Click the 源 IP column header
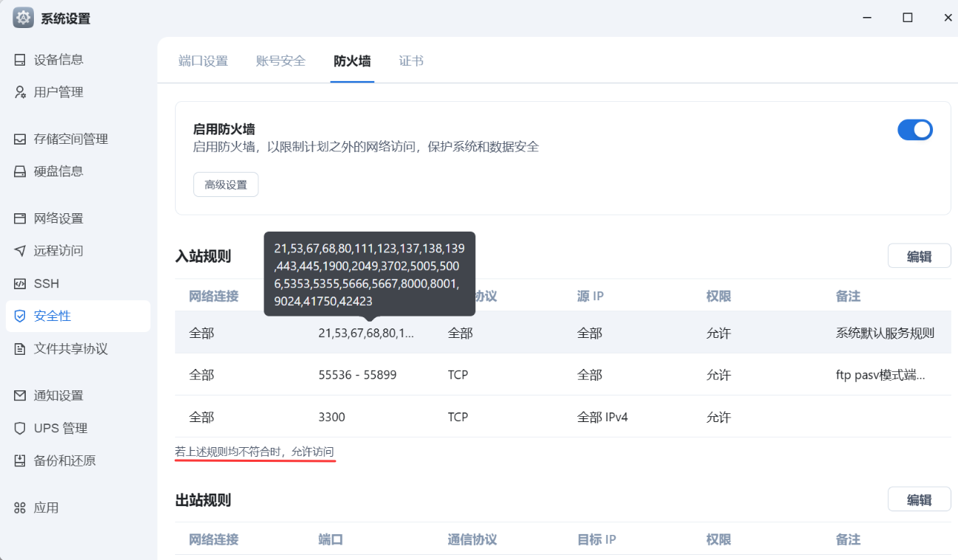Image resolution: width=958 pixels, height=560 pixels. click(590, 296)
